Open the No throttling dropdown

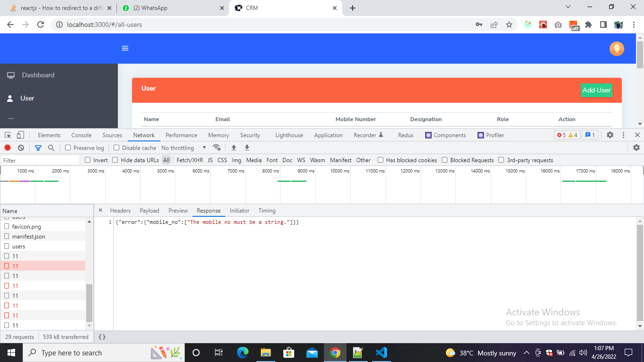coord(183,148)
